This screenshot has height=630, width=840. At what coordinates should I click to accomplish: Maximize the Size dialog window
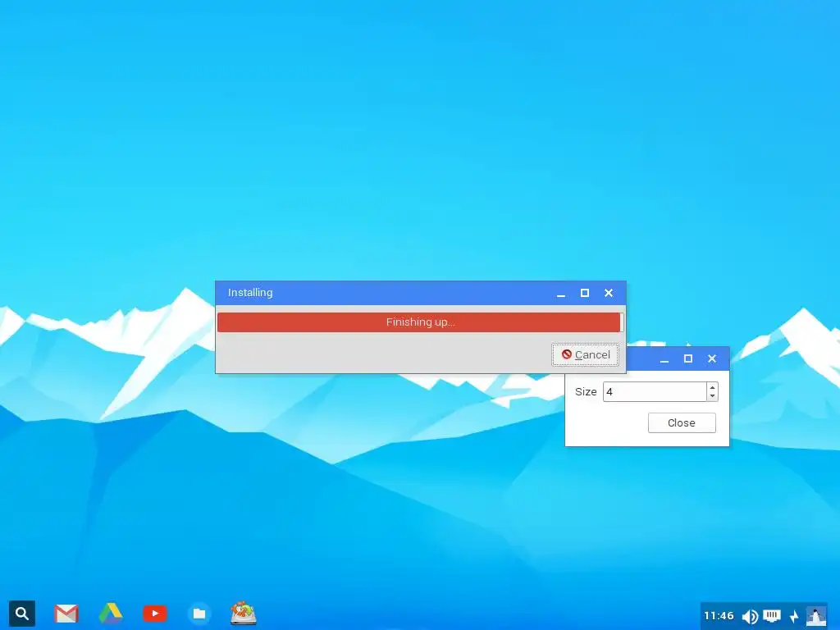point(688,359)
